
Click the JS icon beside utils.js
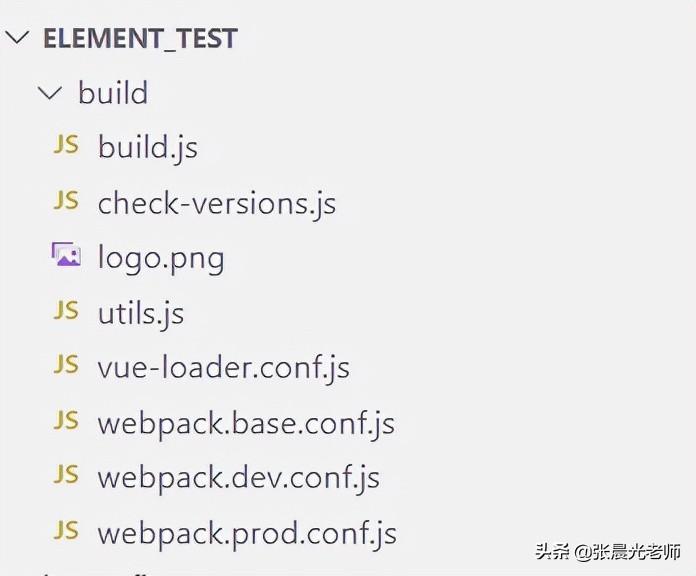tap(66, 311)
